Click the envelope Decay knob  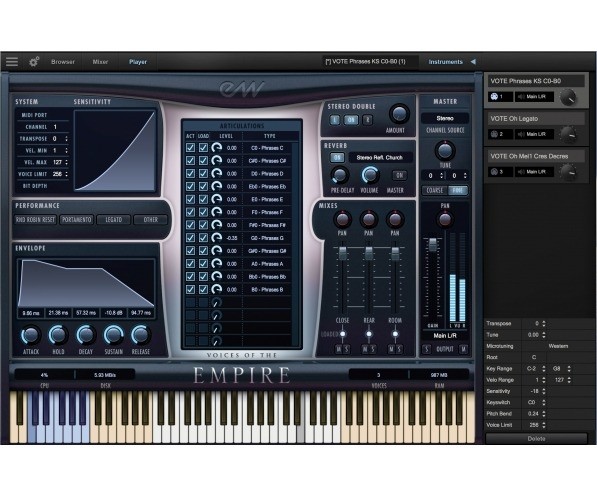[86, 335]
